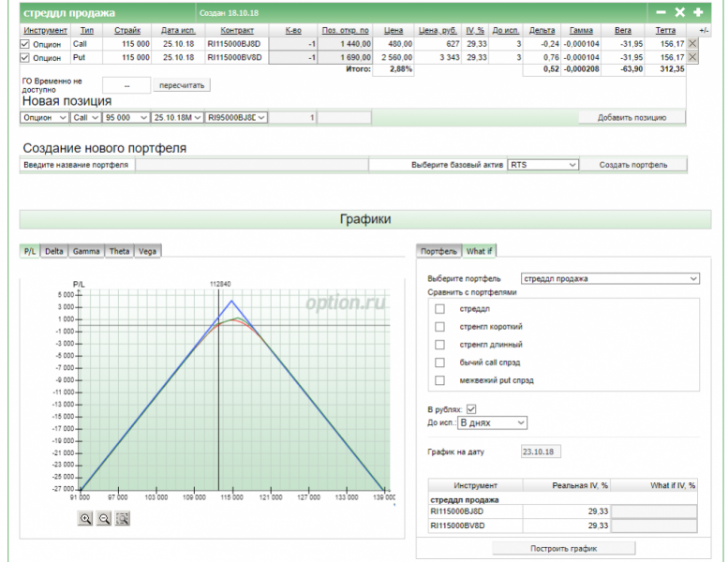Uncheck the Call option row checkbox
This screenshot has width=728, height=562.
coord(25,43)
